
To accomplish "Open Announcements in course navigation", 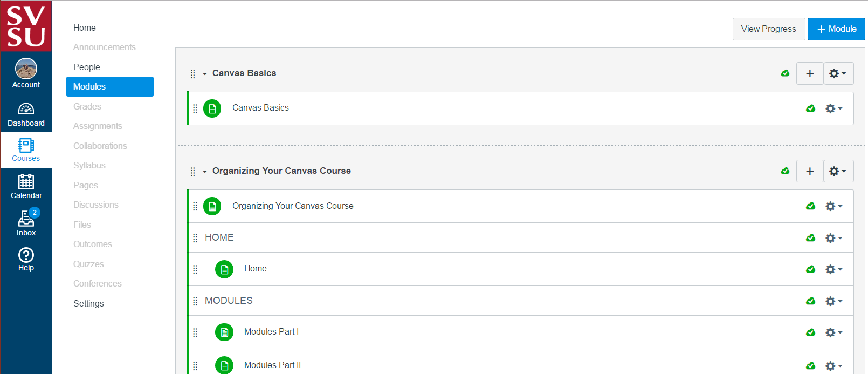I will pos(105,47).
